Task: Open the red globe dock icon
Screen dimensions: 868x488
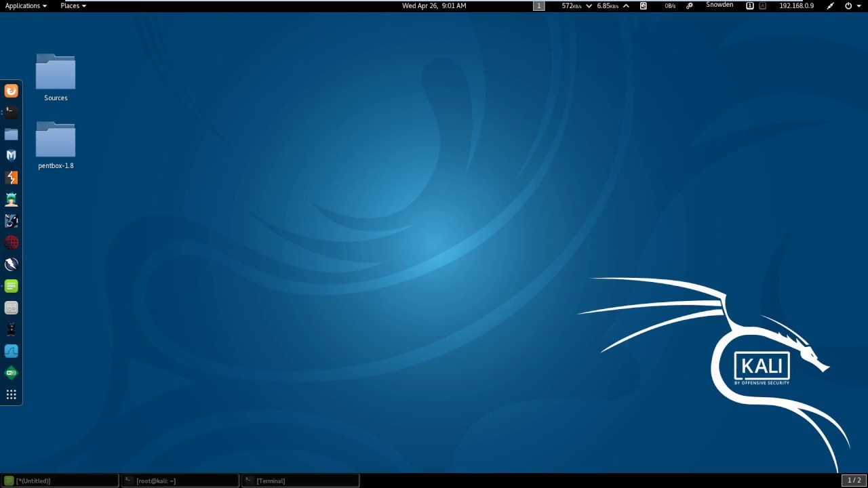Action: pyautogui.click(x=11, y=243)
